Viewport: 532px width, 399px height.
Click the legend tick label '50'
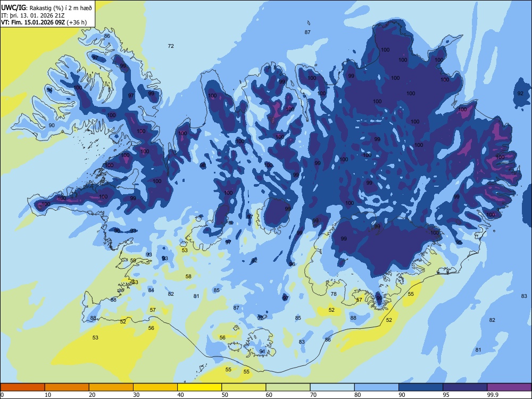coord(225,395)
